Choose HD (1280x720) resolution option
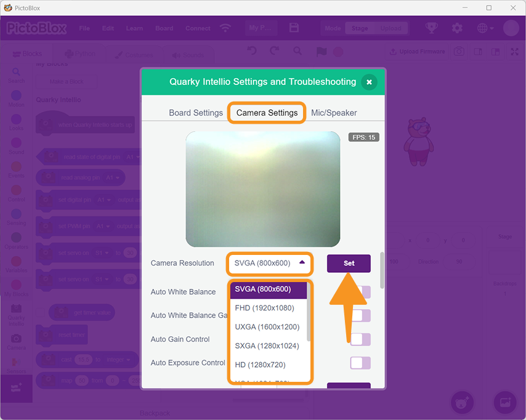This screenshot has height=420, width=526. click(x=261, y=365)
